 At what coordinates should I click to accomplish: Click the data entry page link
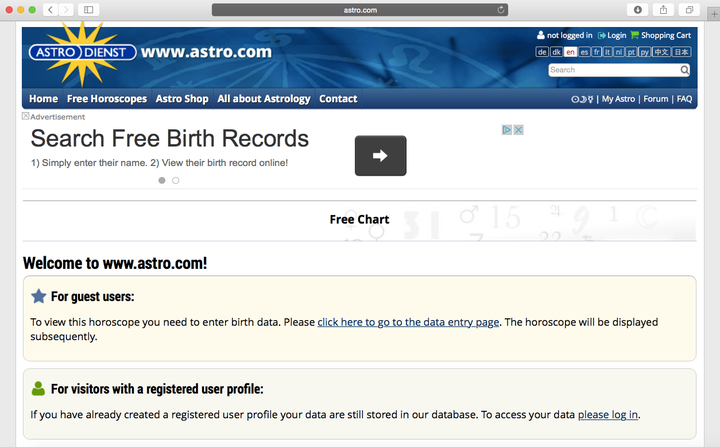coord(408,322)
